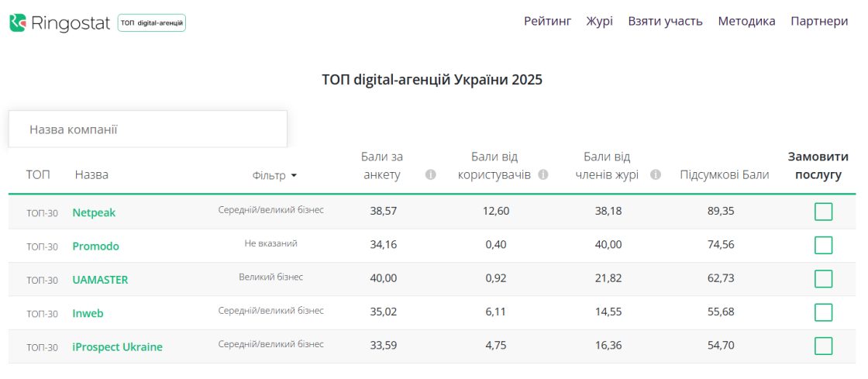This screenshot has height=379, width=868.
Task: Click the Бали від користувачів header text
Action: 494,166
